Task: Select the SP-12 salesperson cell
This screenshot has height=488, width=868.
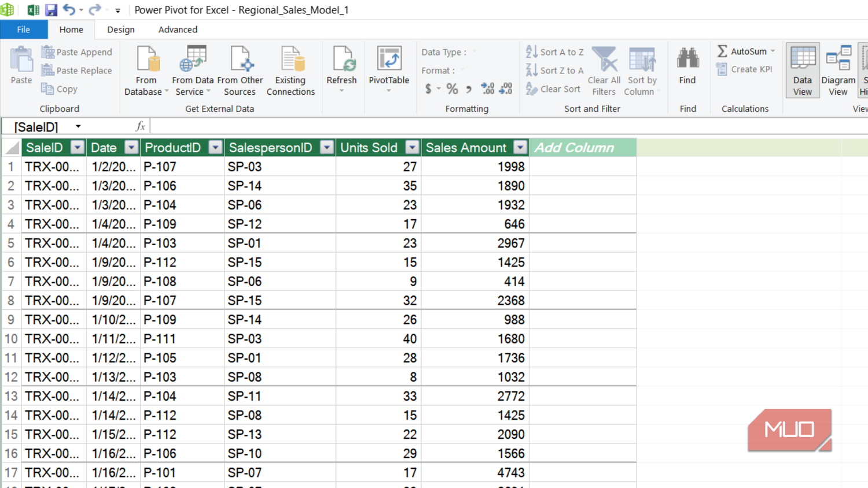Action: coord(280,224)
